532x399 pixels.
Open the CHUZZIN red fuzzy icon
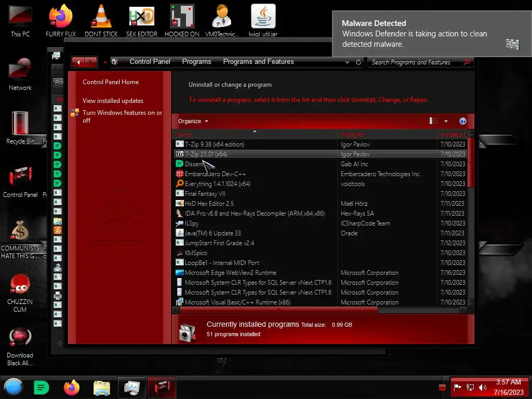click(20, 293)
